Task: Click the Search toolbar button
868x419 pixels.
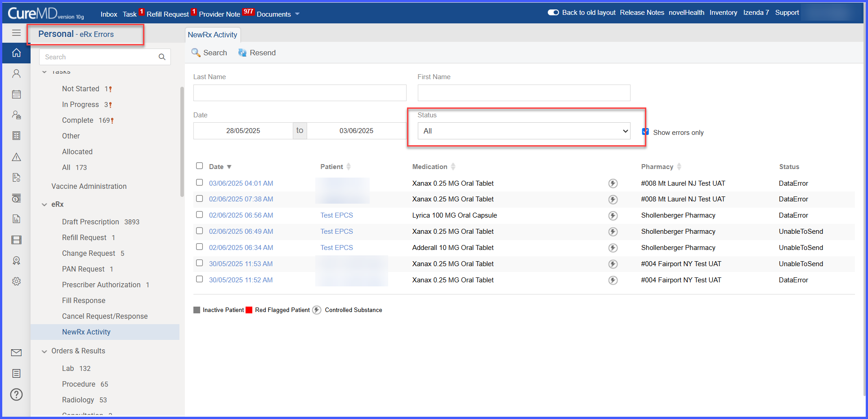Action: pyautogui.click(x=209, y=53)
